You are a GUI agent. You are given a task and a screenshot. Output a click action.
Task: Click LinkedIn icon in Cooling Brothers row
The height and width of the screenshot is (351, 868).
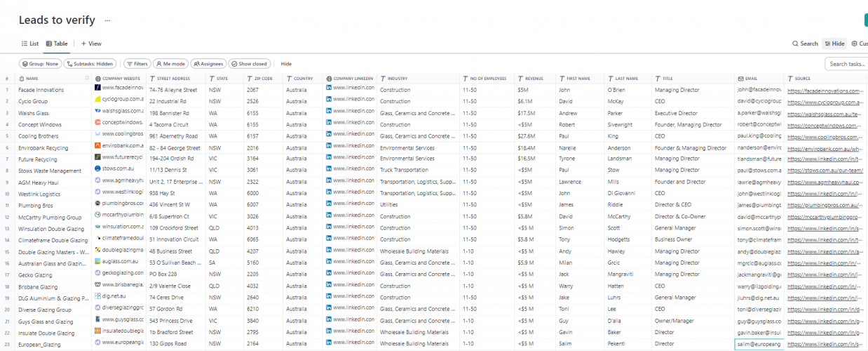tap(329, 135)
